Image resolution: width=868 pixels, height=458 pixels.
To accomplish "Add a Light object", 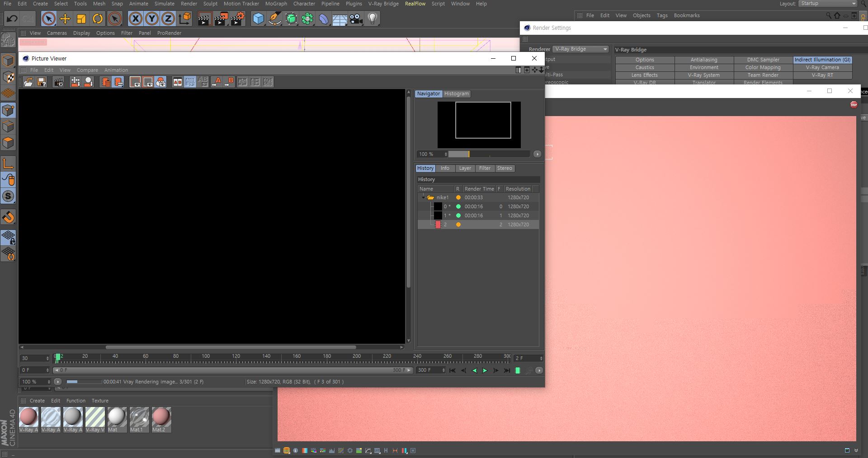I will [x=373, y=19].
